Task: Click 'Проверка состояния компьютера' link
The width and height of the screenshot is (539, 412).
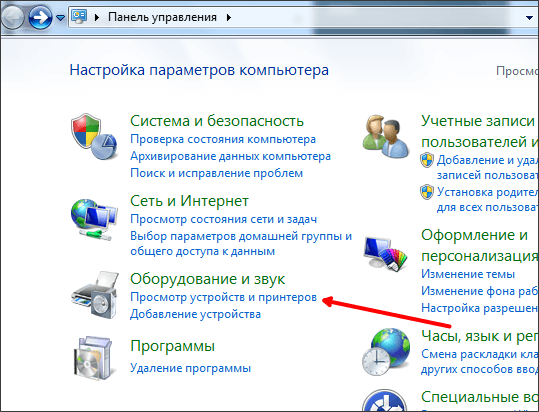Action: [x=223, y=139]
